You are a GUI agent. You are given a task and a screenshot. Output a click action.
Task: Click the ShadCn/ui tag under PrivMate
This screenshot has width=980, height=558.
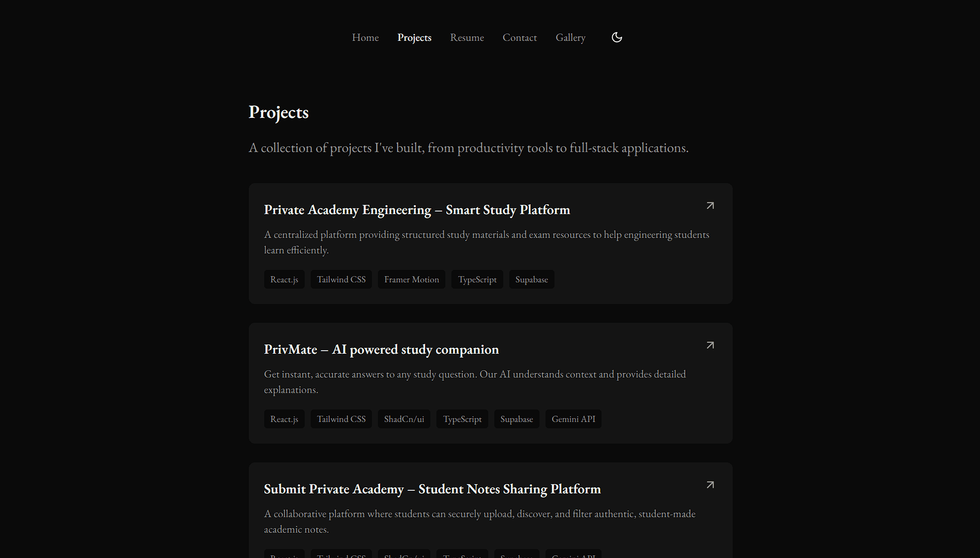403,419
